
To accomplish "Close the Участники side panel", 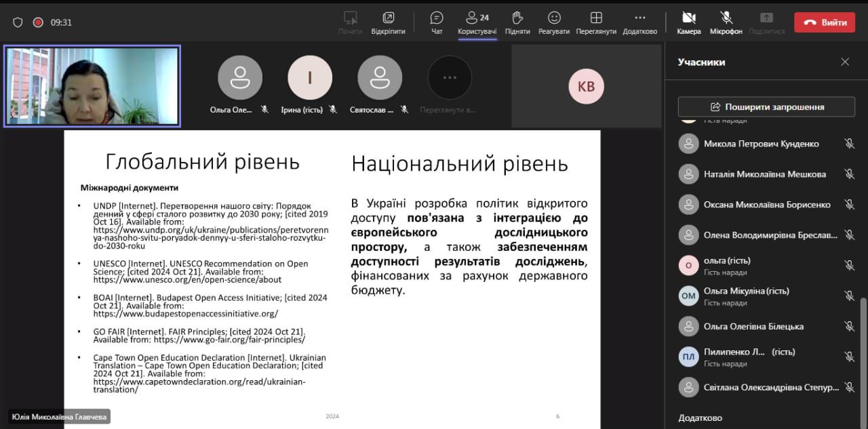I will [845, 62].
